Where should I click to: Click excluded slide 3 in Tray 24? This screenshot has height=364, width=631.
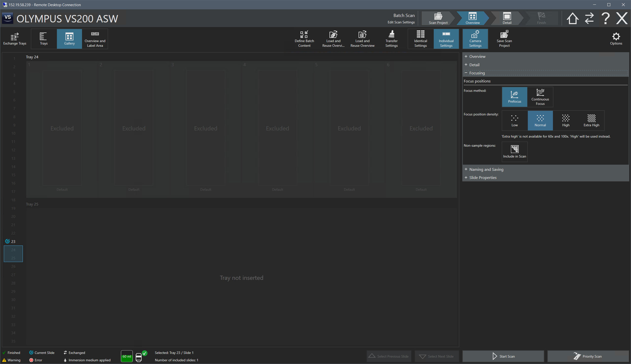[206, 128]
